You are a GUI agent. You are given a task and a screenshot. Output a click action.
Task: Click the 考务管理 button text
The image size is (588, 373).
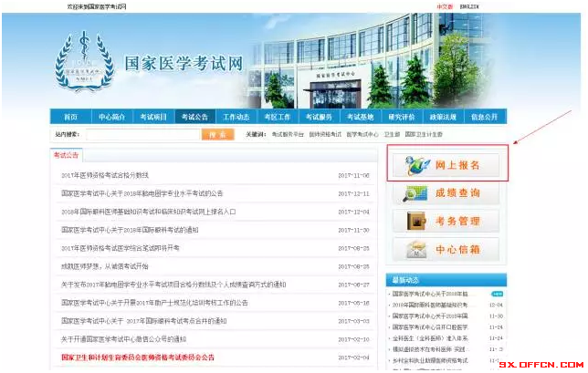[x=457, y=222]
